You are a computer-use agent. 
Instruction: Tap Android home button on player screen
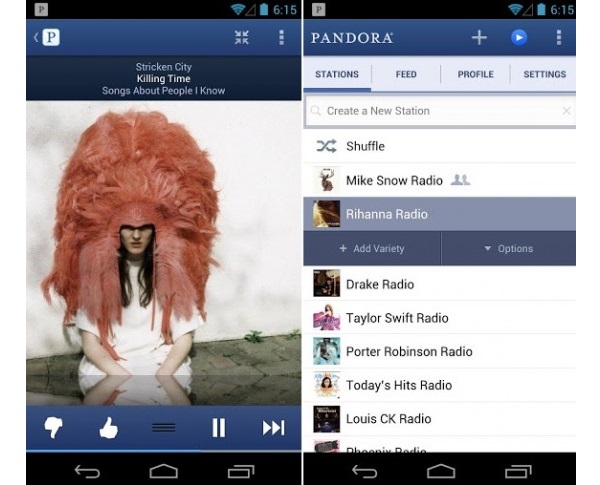pos(163,472)
